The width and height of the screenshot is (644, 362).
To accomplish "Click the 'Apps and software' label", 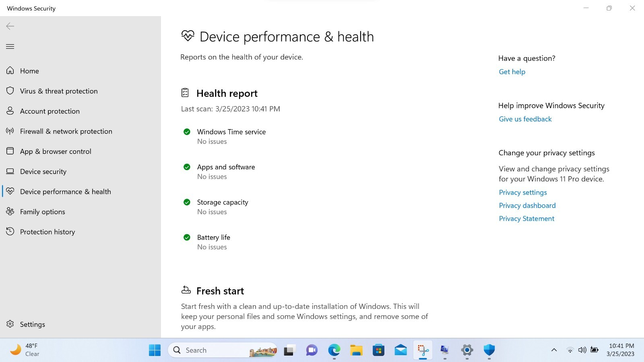I will 226,167.
